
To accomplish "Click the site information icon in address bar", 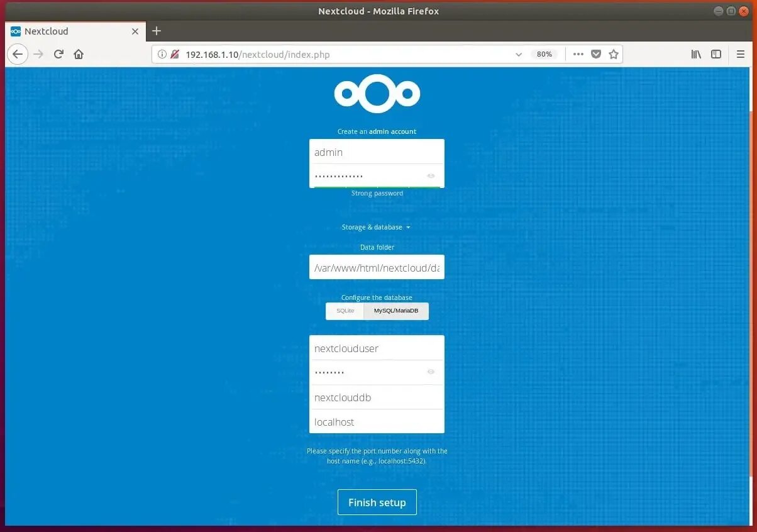I will point(162,54).
